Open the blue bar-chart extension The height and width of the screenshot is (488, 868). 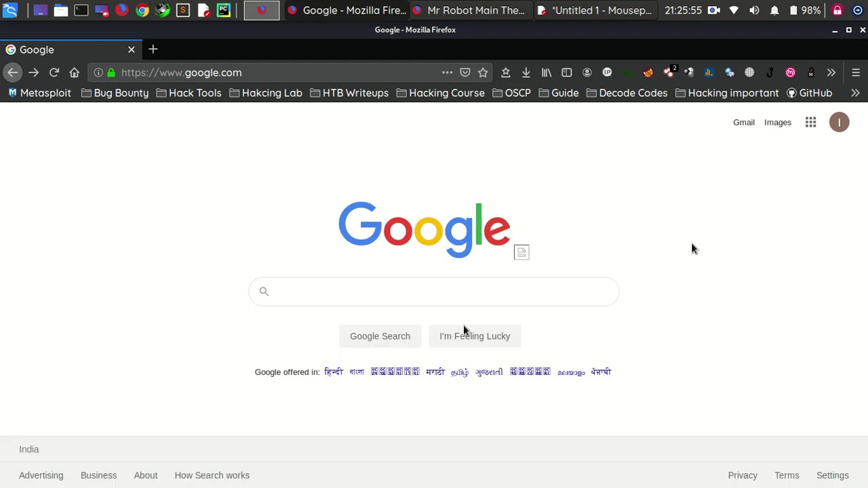point(709,73)
